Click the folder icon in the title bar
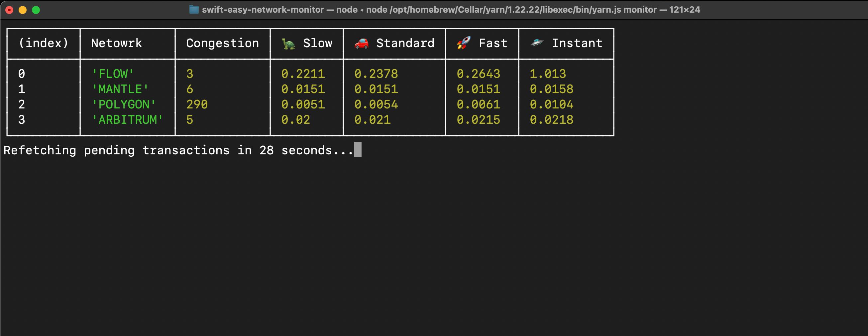The width and height of the screenshot is (868, 336). pos(194,9)
